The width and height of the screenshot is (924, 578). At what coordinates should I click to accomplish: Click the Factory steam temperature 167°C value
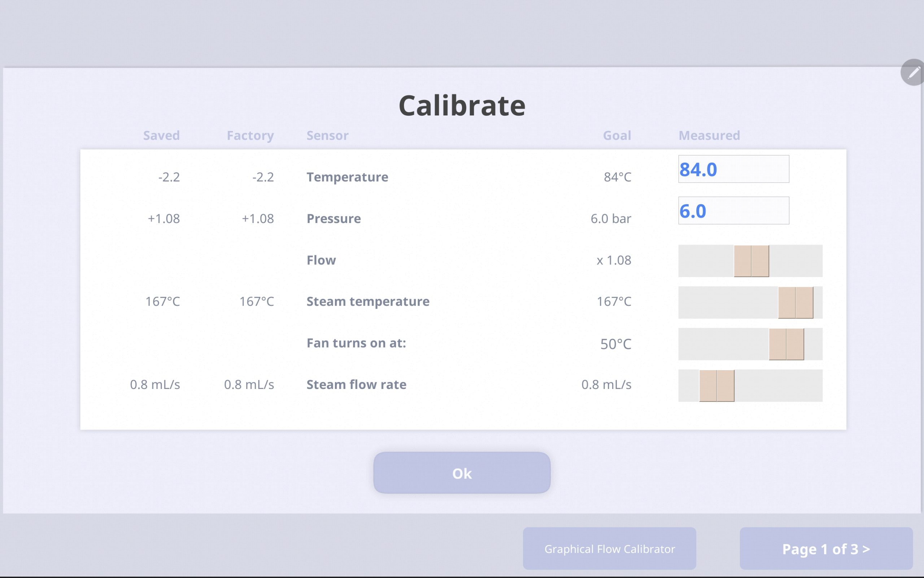pos(257,302)
